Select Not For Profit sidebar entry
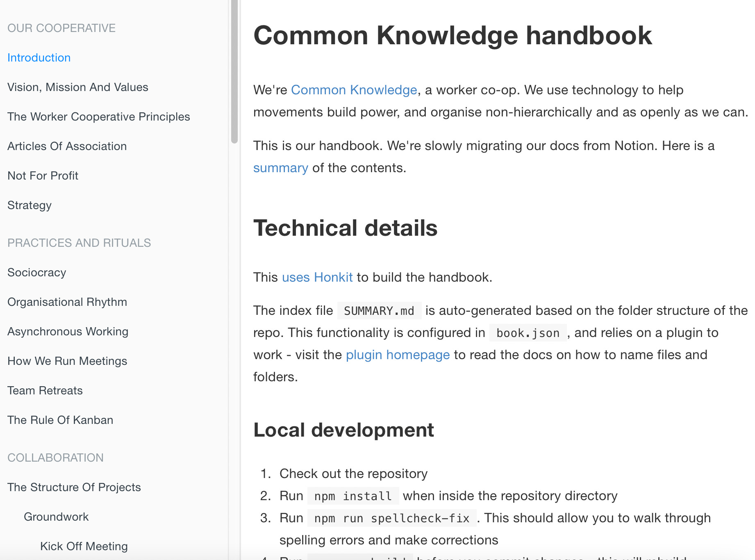The width and height of the screenshot is (755, 560). pos(43,176)
